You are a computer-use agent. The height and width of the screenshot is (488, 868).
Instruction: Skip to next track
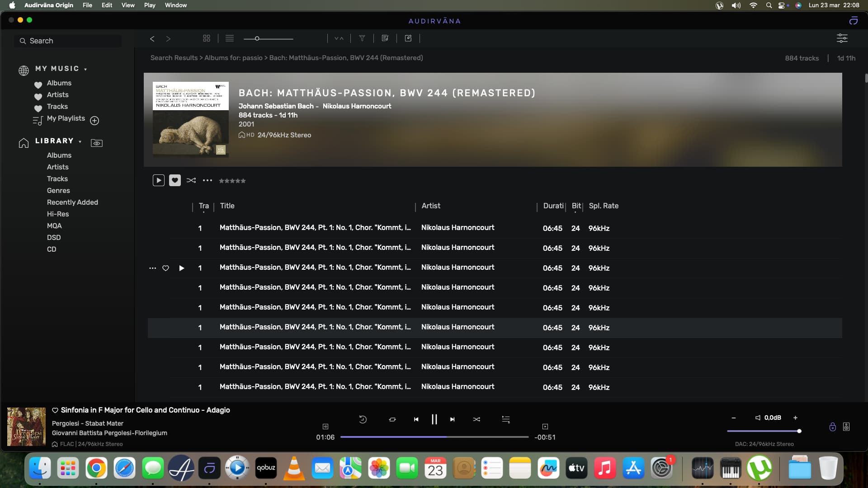click(452, 419)
